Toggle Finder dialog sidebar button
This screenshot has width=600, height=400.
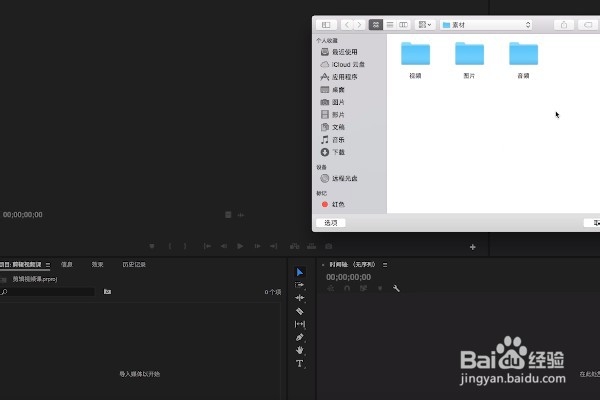click(326, 25)
